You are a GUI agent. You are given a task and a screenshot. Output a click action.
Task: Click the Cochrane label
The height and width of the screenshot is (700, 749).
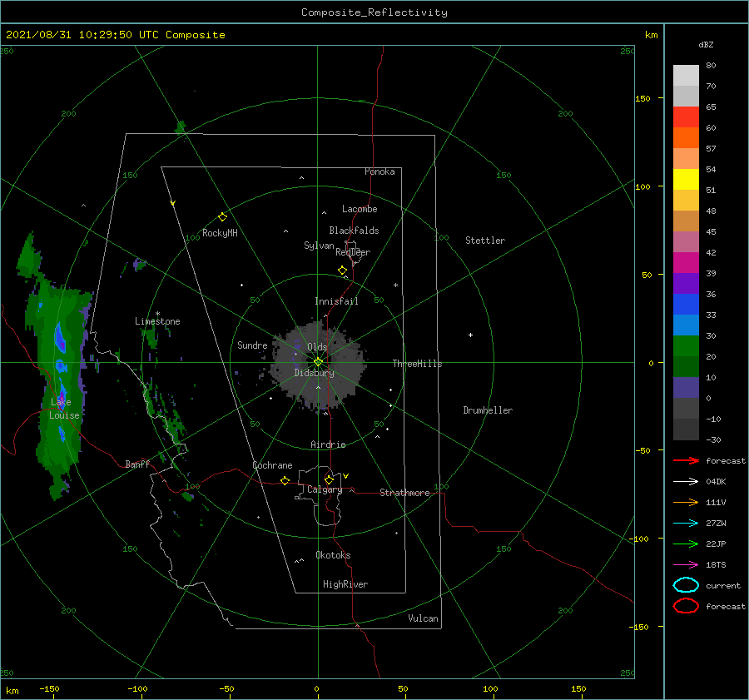(272, 465)
